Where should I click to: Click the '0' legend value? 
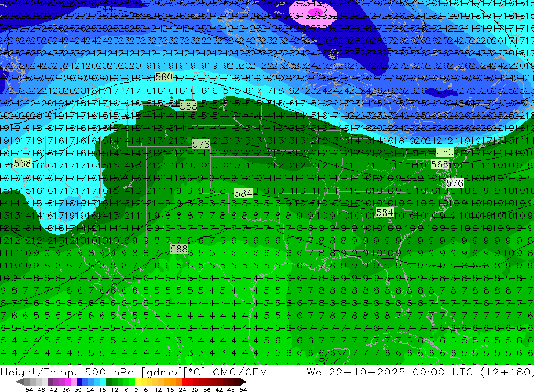tap(136, 390)
